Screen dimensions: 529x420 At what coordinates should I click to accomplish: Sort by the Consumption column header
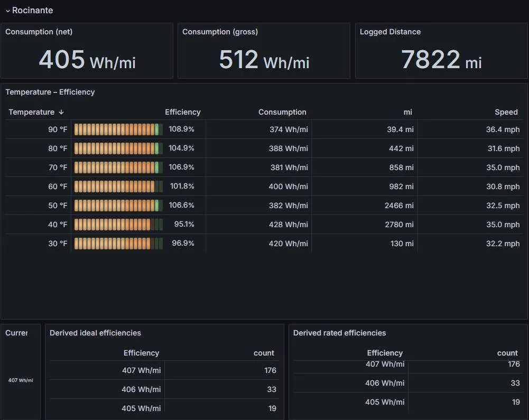coord(282,112)
